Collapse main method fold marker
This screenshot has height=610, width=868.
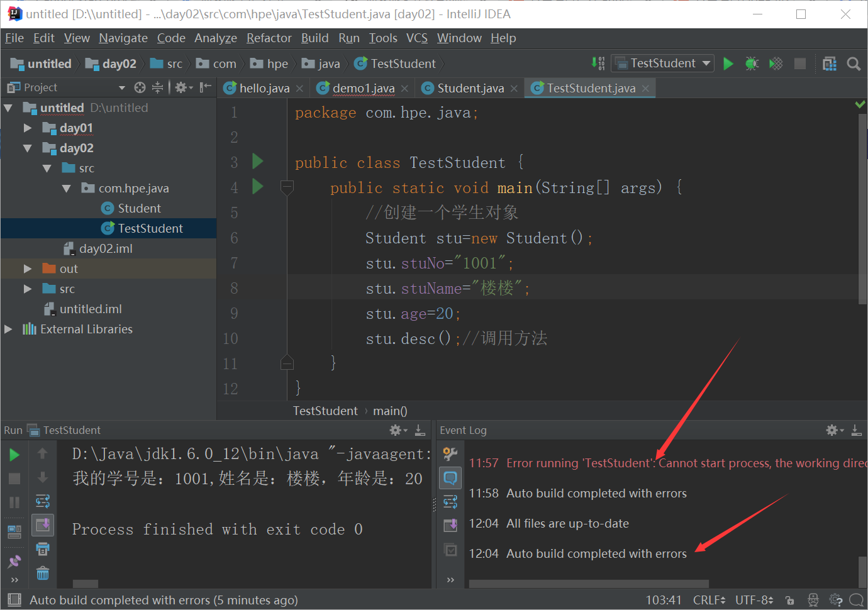pyautogui.click(x=287, y=187)
